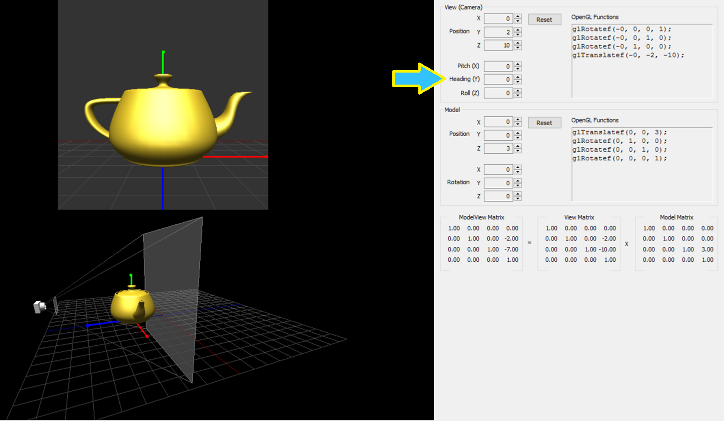Select the camera Position Z field
This screenshot has height=421, width=724.
tap(498, 45)
